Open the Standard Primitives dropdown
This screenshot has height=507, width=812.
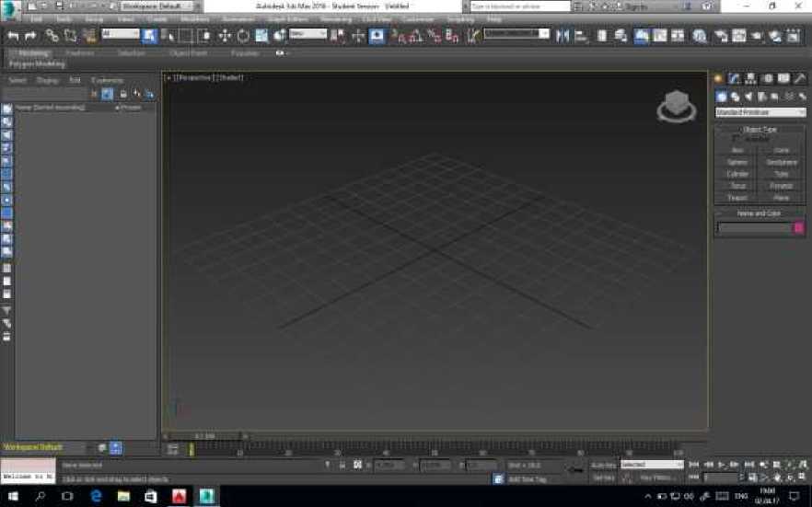[760, 112]
